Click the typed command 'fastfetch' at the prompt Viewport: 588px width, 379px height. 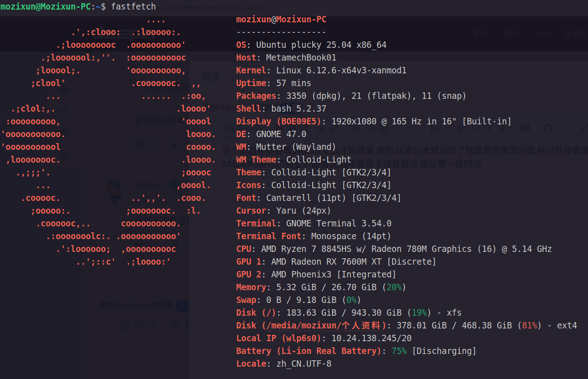[134, 7]
